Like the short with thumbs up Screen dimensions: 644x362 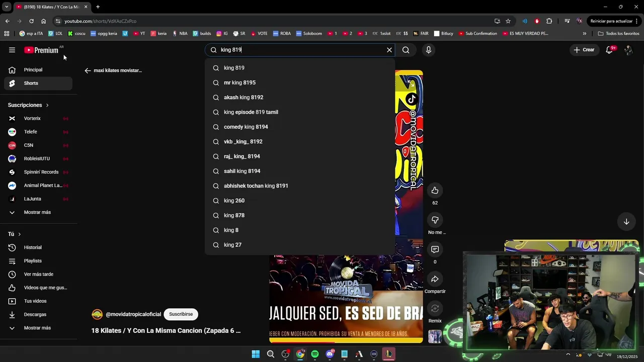click(x=435, y=191)
